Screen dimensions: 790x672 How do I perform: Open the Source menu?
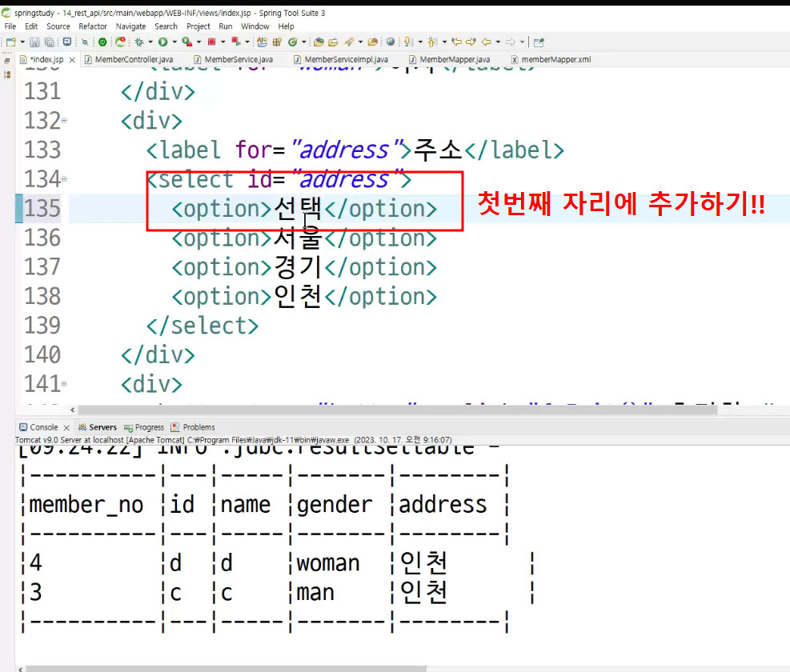coord(58,26)
